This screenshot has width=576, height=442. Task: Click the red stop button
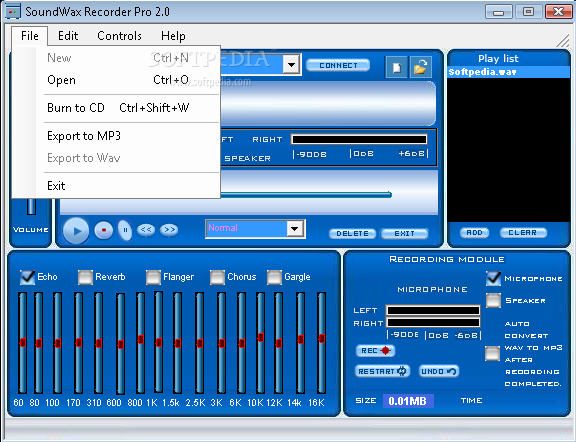coord(104,230)
